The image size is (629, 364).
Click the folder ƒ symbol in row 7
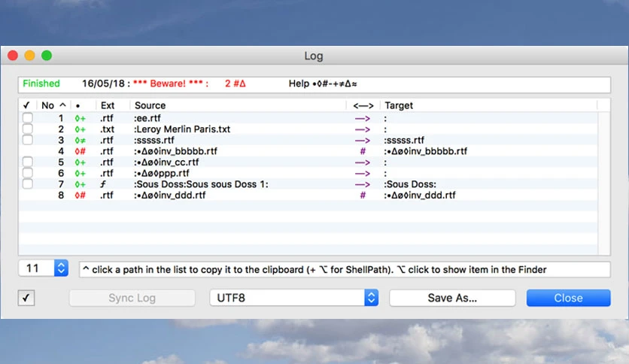point(103,184)
